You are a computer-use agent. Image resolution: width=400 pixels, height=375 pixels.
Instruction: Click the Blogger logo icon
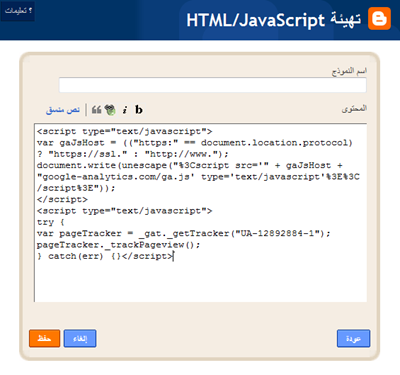[379, 19]
